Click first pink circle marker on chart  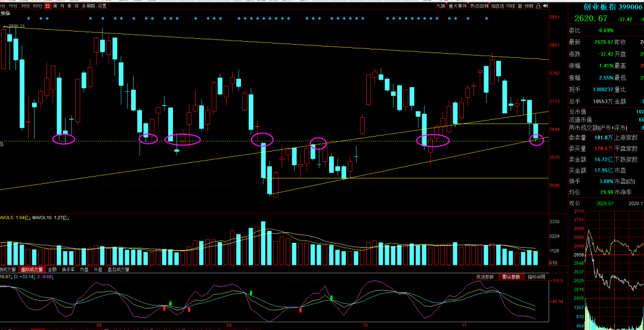(64, 138)
